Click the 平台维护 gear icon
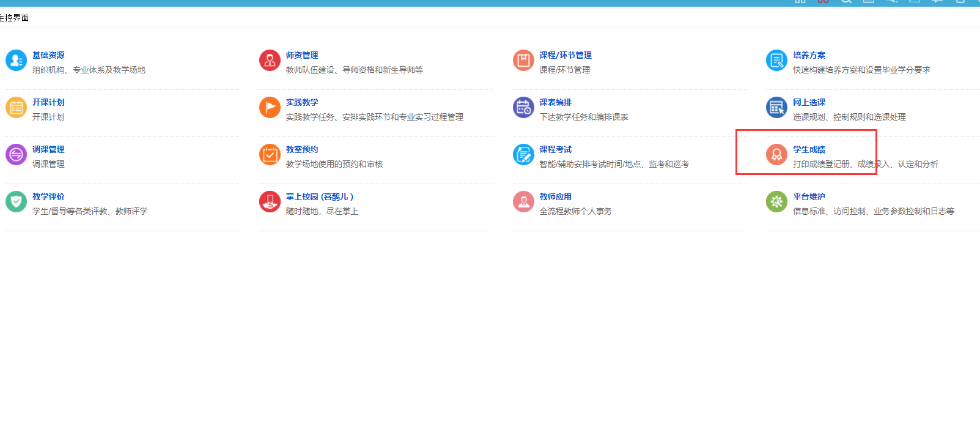 point(776,202)
